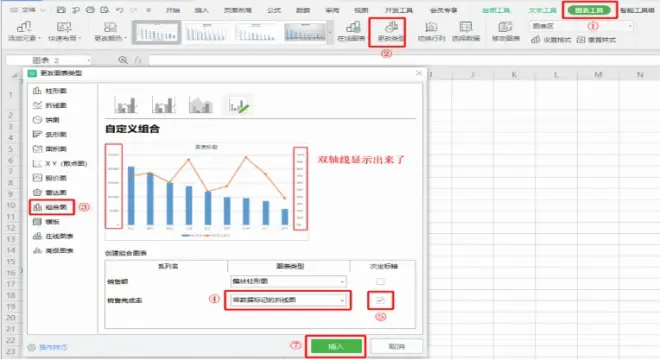Open the 插入 ribbon tab

202,10
